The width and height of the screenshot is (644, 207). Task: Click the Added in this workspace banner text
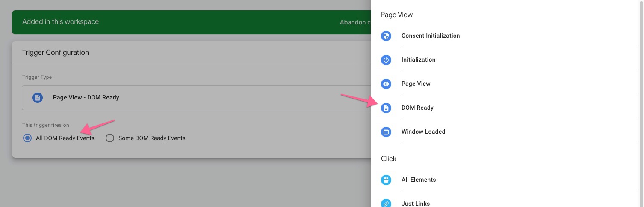[x=60, y=22]
